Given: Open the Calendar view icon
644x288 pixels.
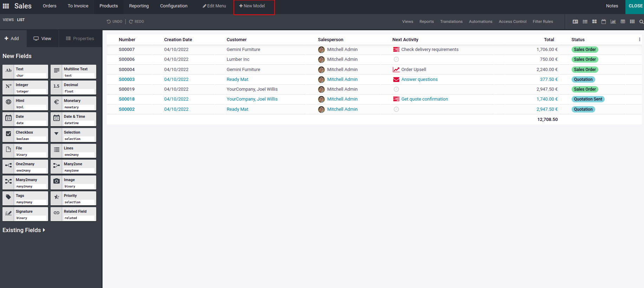Looking at the screenshot, I should click(x=604, y=21).
